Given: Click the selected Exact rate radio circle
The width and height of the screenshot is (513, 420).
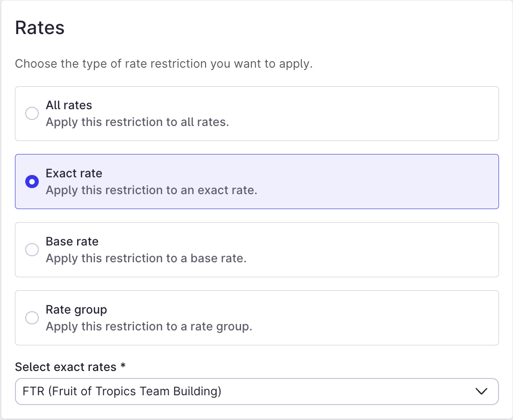Looking at the screenshot, I should coord(32,182).
